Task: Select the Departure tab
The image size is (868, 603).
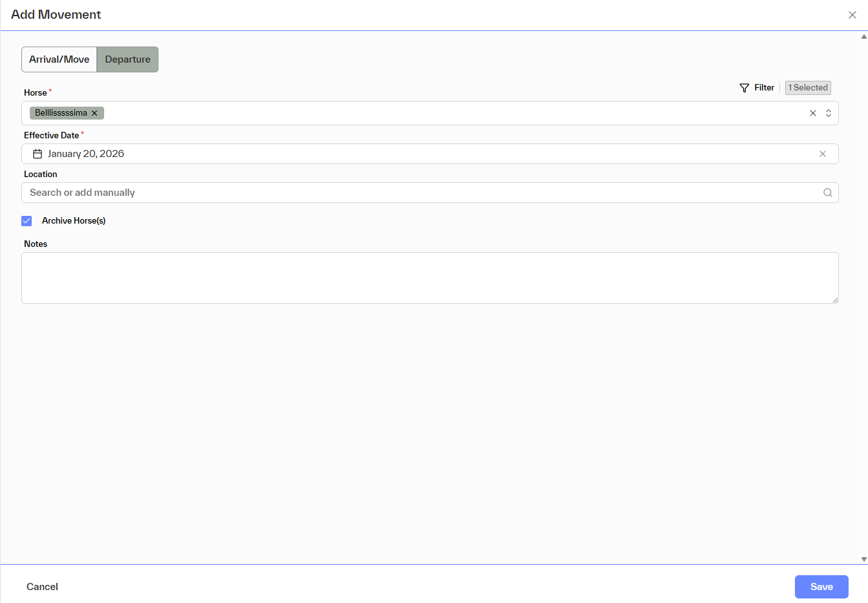Action: [x=127, y=59]
